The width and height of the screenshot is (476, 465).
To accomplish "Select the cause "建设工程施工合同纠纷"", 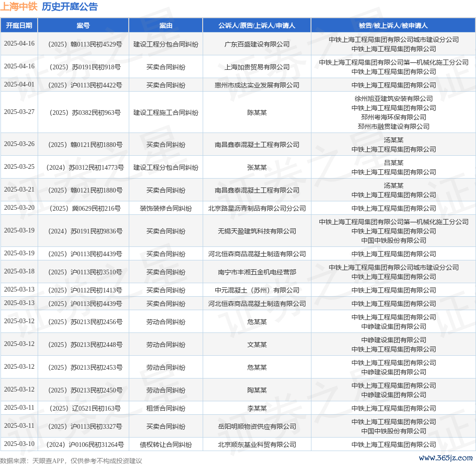I will click(166, 113).
